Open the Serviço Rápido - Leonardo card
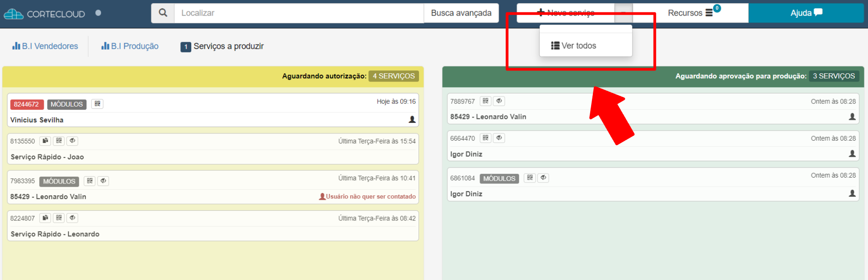Screen dimensions: 868x280 pos(213,226)
